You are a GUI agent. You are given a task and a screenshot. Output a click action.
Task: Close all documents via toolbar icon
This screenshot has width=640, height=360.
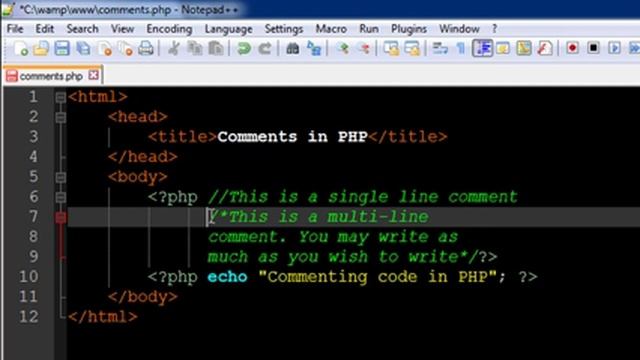(x=125, y=49)
